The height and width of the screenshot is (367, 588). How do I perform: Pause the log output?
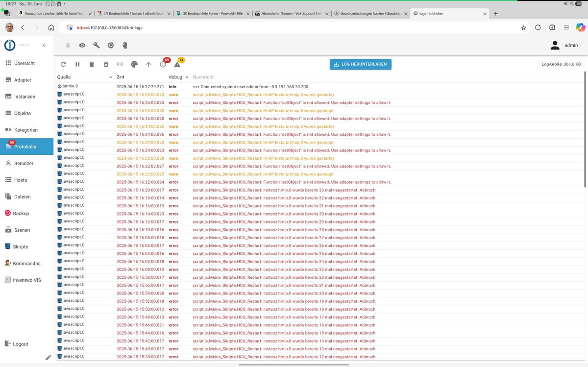tap(77, 64)
